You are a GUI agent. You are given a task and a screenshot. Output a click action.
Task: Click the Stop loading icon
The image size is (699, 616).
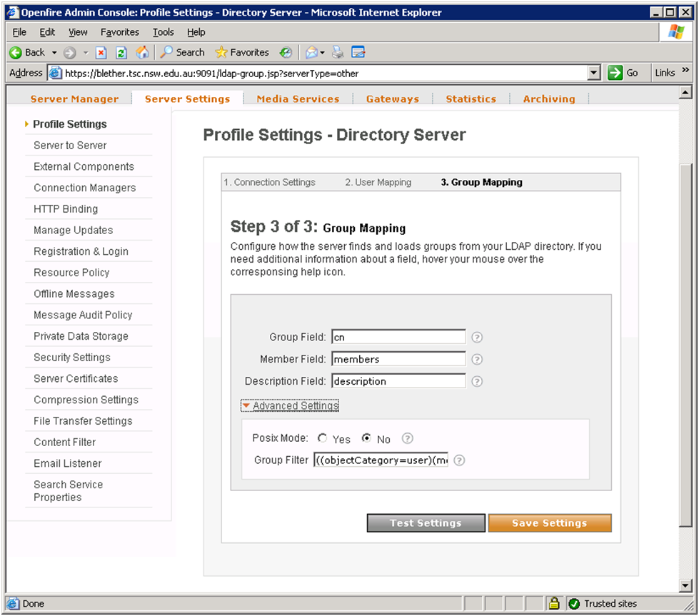point(101,53)
